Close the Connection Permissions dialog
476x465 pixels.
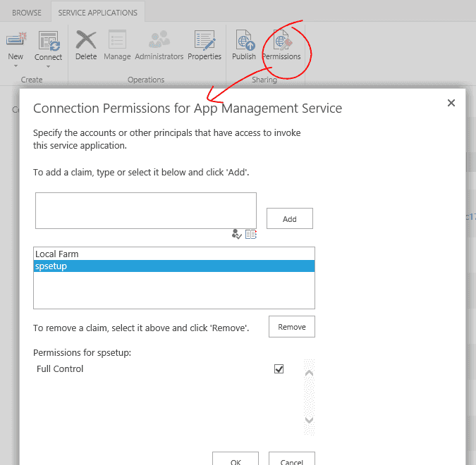point(451,103)
